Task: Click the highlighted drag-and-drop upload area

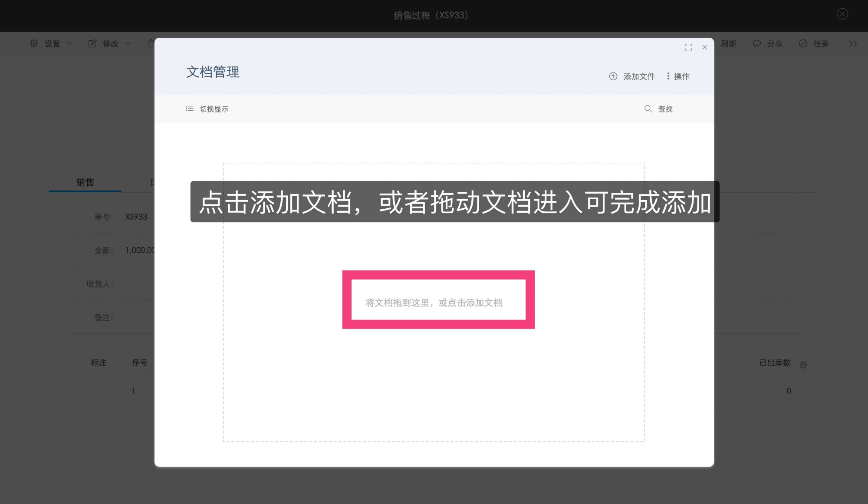Action: (438, 300)
